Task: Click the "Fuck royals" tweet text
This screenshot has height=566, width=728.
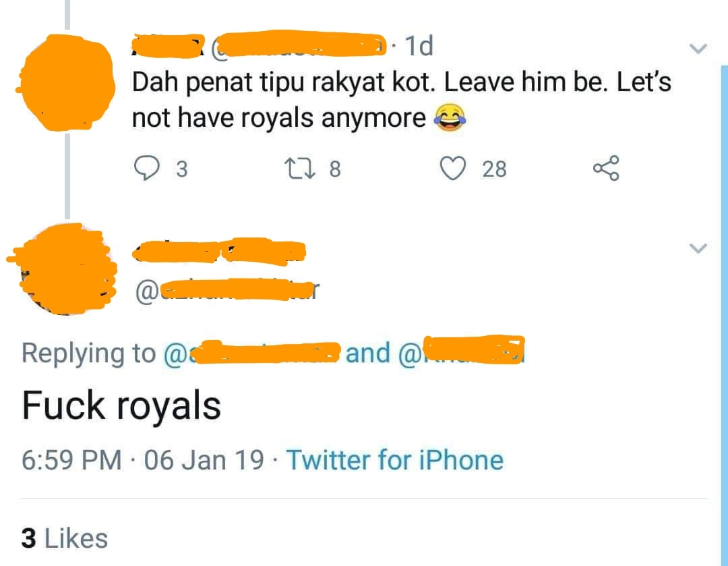Action: [x=121, y=406]
